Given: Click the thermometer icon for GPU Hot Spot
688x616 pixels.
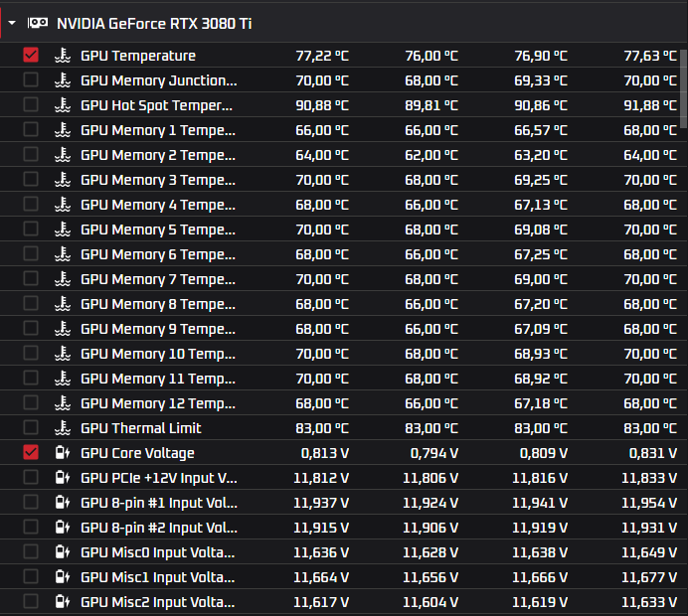Looking at the screenshot, I should point(63,105).
